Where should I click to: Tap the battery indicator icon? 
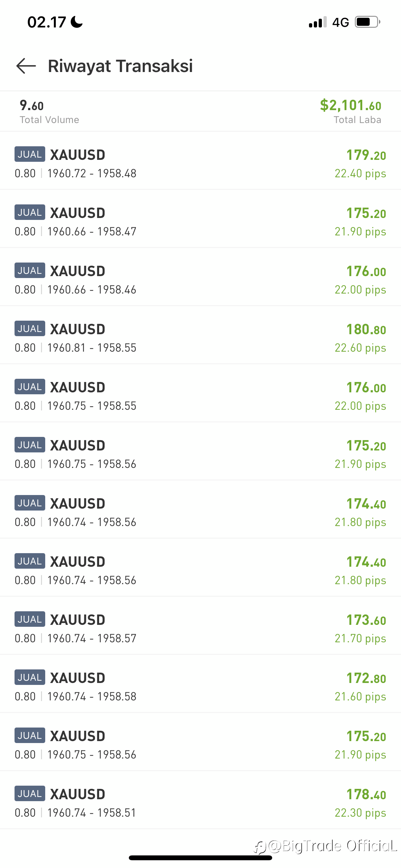pos(367,22)
